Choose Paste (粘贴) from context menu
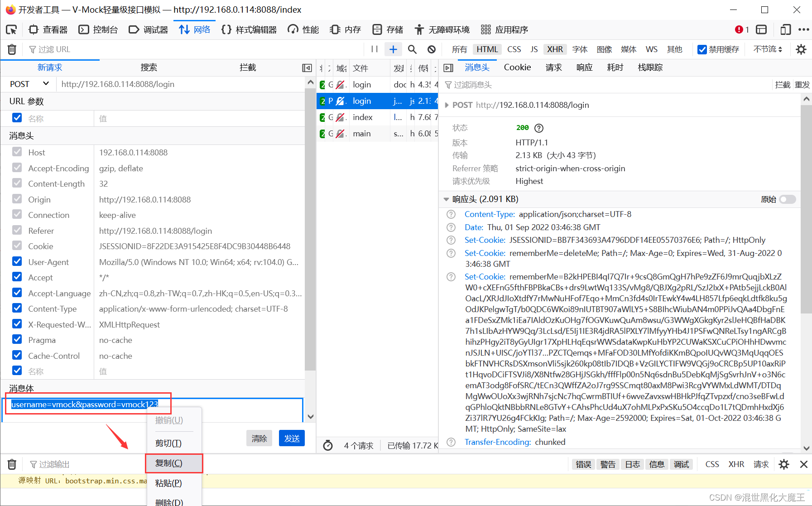This screenshot has height=506, width=812. pos(174,483)
